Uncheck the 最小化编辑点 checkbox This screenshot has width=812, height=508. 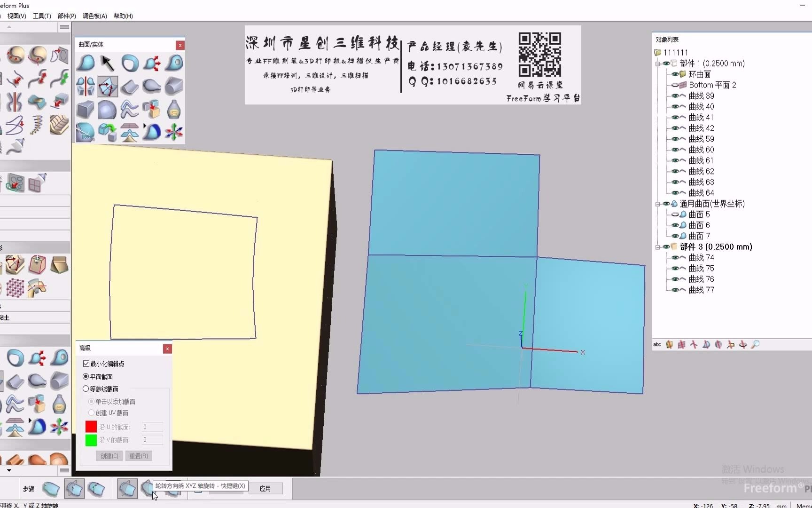click(86, 363)
